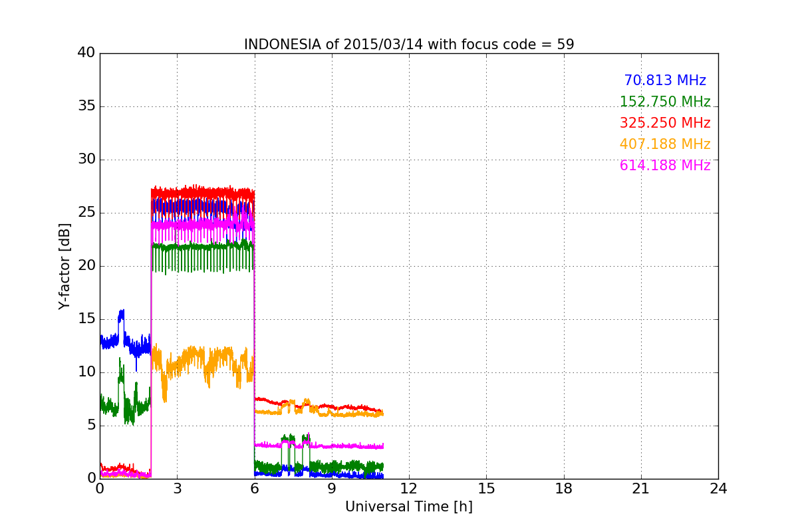This screenshot has width=798, height=532.
Task: Click the x-axis tick label 3
Action: pyautogui.click(x=177, y=489)
